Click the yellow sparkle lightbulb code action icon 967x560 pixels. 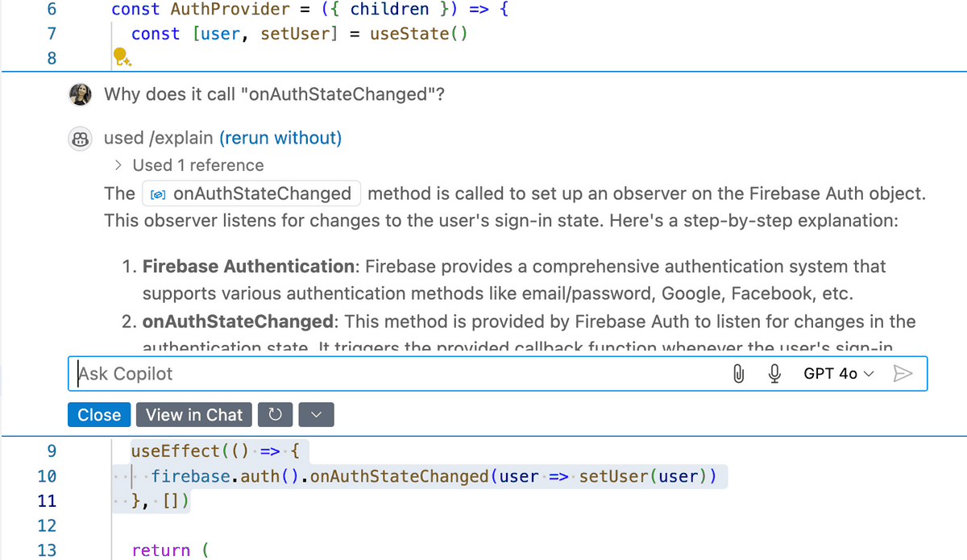click(x=121, y=56)
